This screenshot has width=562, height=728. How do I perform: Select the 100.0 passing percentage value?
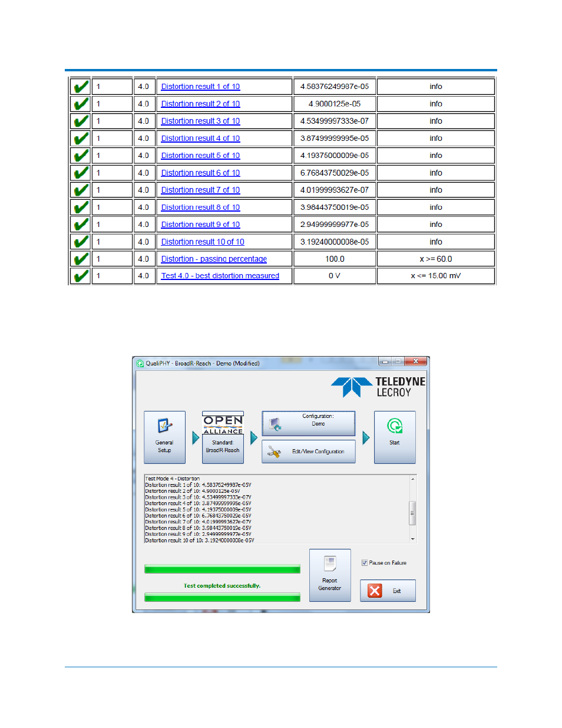click(335, 259)
